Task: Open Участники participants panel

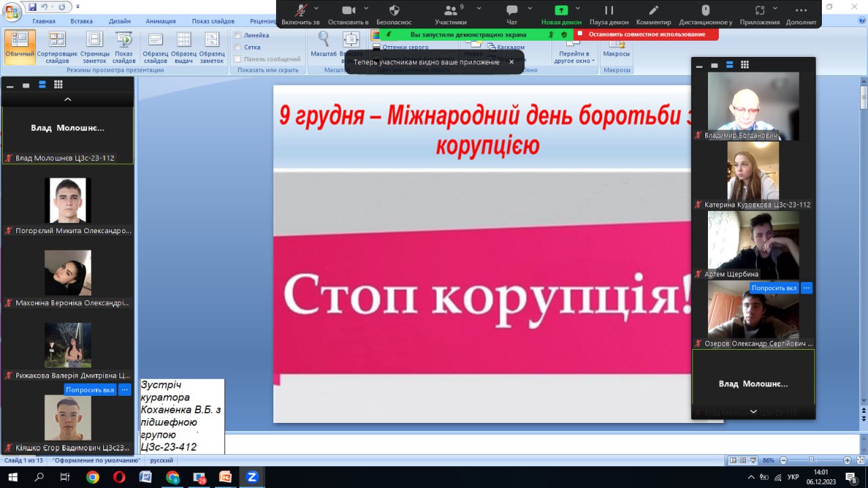Action: click(x=450, y=14)
